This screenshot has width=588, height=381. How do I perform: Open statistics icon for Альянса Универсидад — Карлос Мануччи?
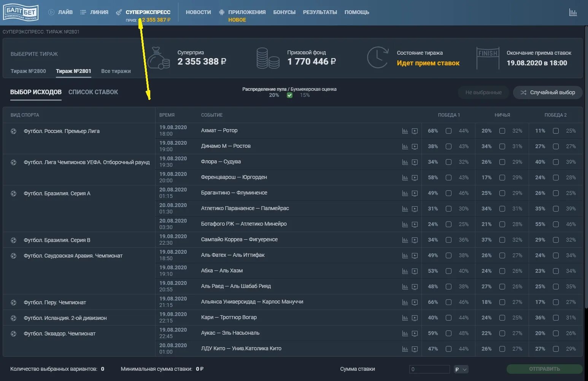pyautogui.click(x=405, y=302)
